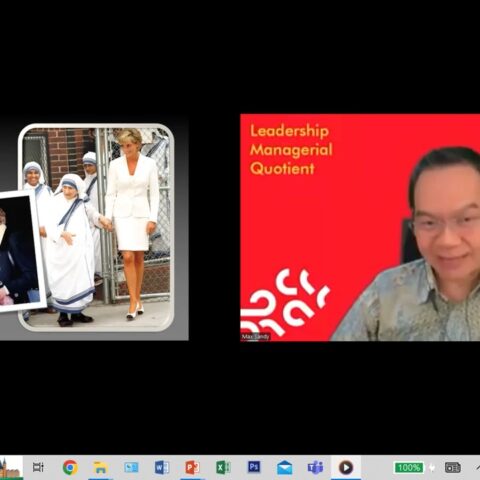Expand the hidden system tray icons
The height and width of the screenshot is (480, 480).
point(477,467)
